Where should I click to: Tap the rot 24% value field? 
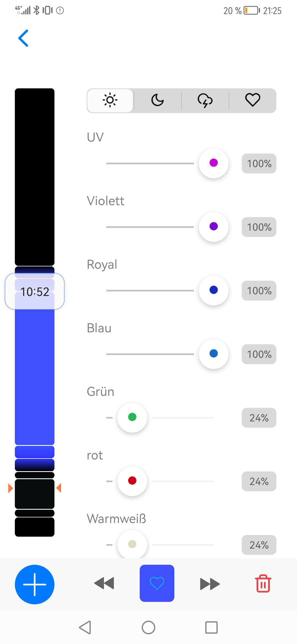[259, 481]
